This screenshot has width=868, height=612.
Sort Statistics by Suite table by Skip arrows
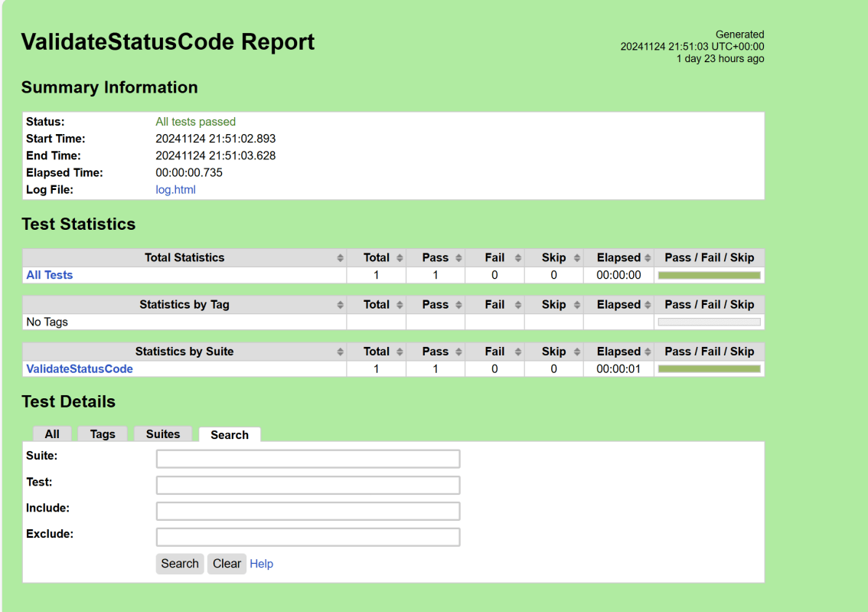pyautogui.click(x=577, y=352)
